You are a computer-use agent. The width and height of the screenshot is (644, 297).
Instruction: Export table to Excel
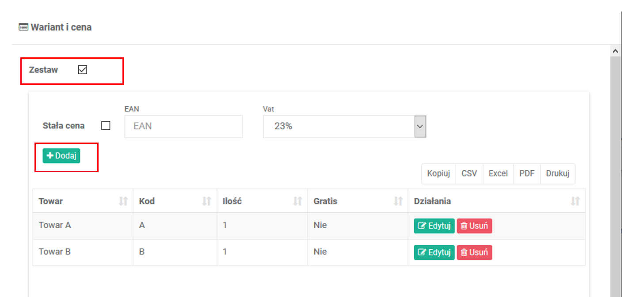(498, 173)
